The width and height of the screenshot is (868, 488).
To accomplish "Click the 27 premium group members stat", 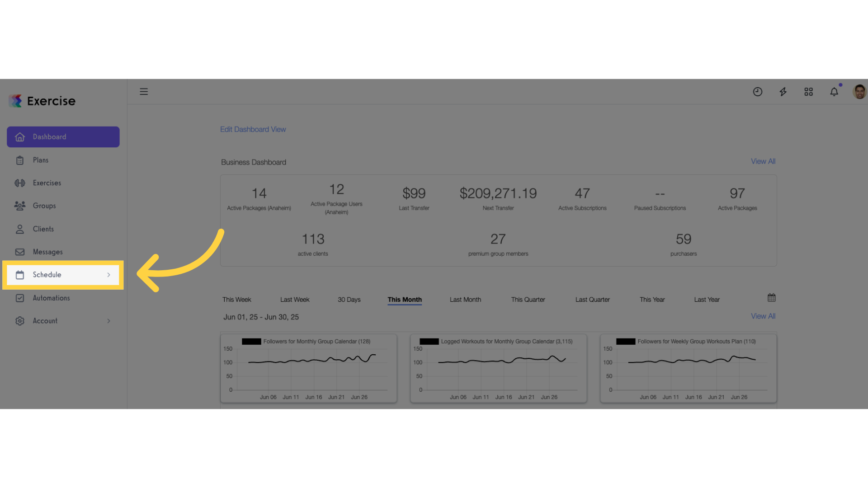I will click(498, 244).
